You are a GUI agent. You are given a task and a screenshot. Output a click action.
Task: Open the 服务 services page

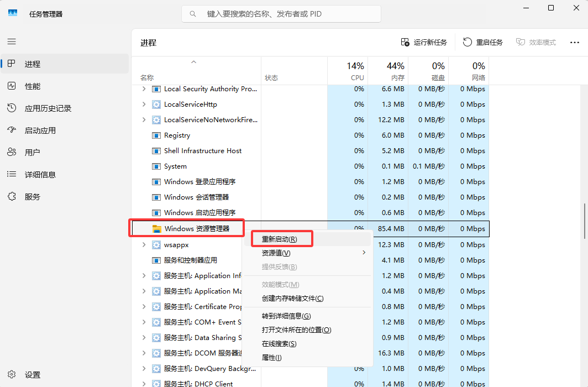click(65, 196)
